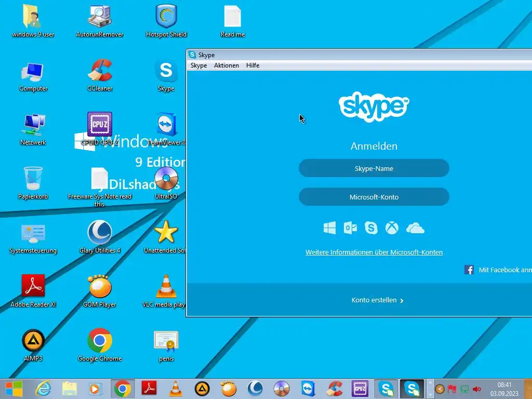The width and height of the screenshot is (532, 399).
Task: Open AIMP3 from taskbar
Action: tap(202, 389)
